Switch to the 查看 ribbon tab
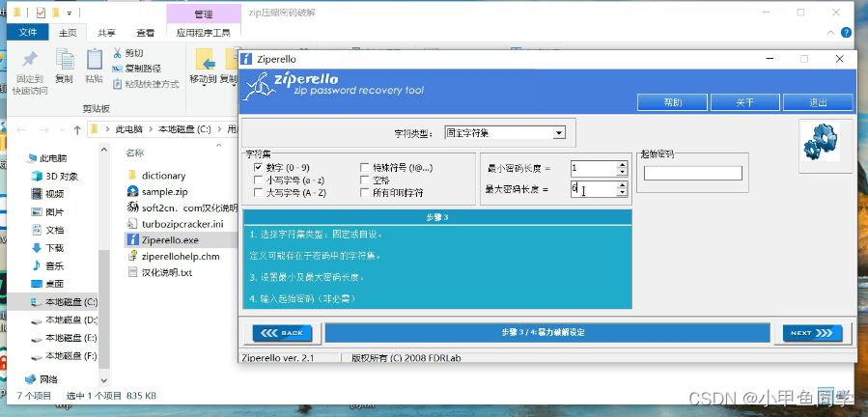The height and width of the screenshot is (417, 868). pos(145,33)
